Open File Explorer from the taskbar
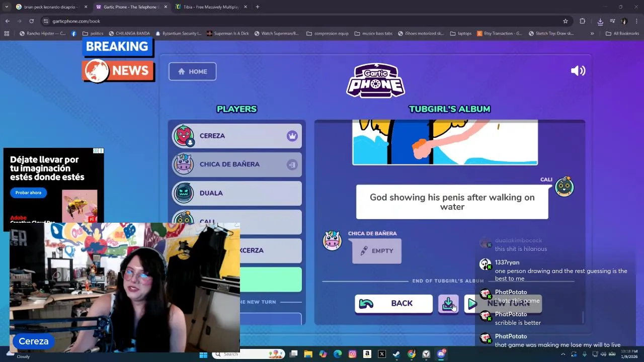This screenshot has width=644, height=362. tap(308, 354)
